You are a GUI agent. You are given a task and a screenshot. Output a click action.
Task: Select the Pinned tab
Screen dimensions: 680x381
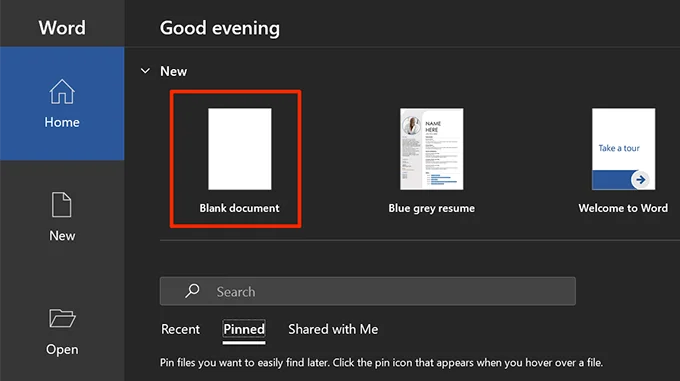point(244,329)
